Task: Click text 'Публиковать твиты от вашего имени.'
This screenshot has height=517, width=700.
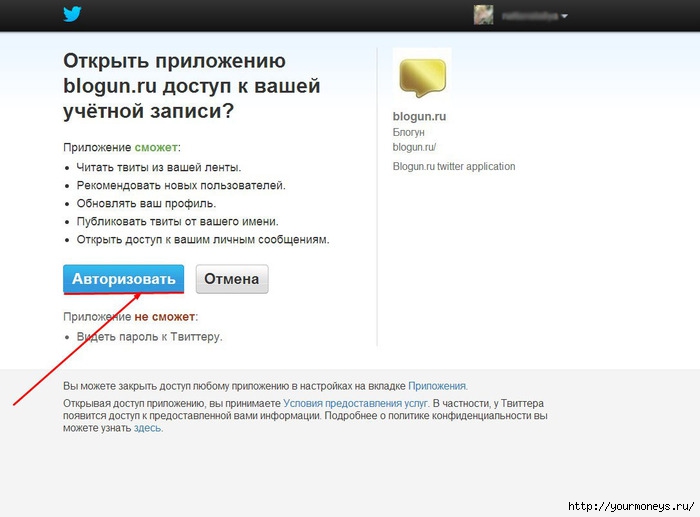Action: click(x=177, y=221)
